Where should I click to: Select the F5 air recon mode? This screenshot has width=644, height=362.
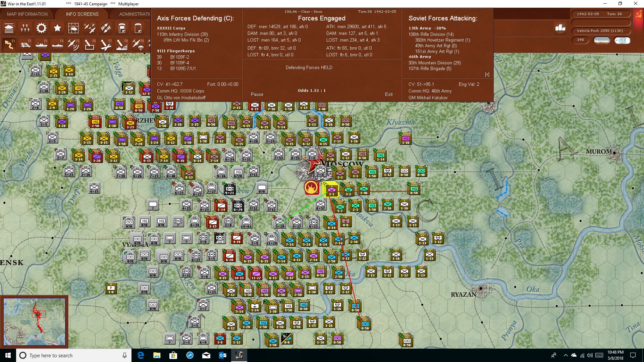(x=73, y=44)
